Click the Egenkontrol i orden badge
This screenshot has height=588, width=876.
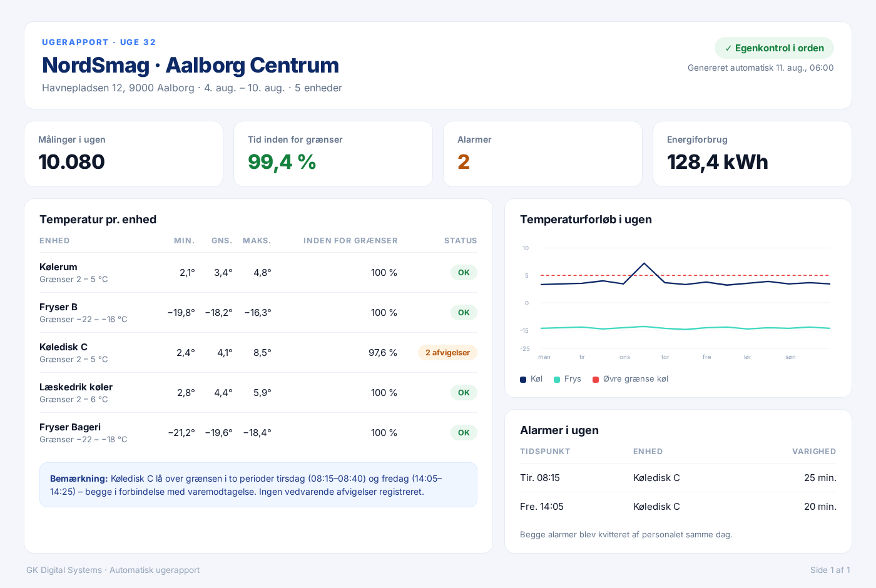click(x=774, y=48)
